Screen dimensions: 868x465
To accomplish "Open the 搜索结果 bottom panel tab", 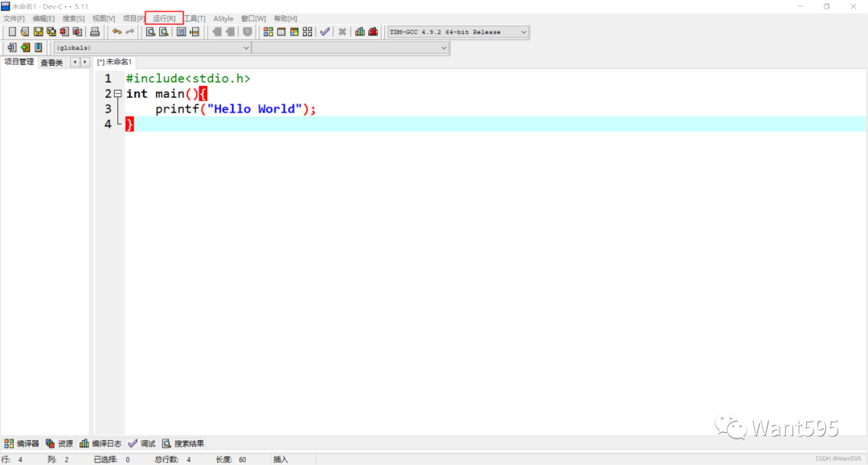I will (x=183, y=443).
